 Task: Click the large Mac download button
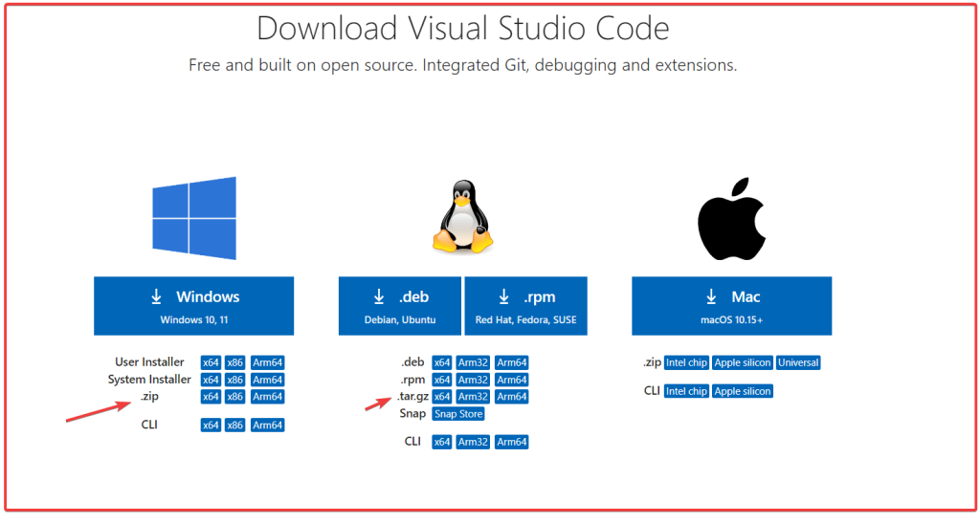(x=731, y=306)
